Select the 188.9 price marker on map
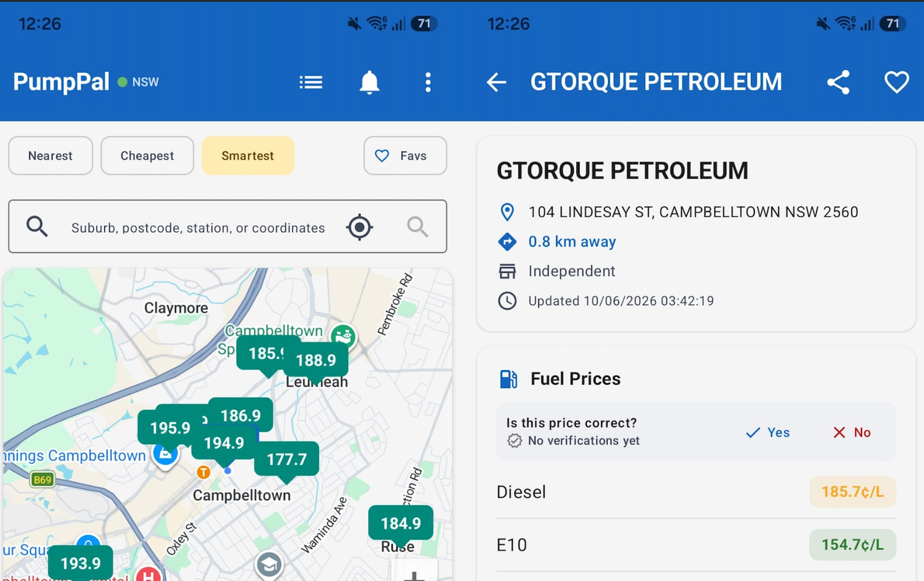This screenshot has width=924, height=581. tap(316, 362)
